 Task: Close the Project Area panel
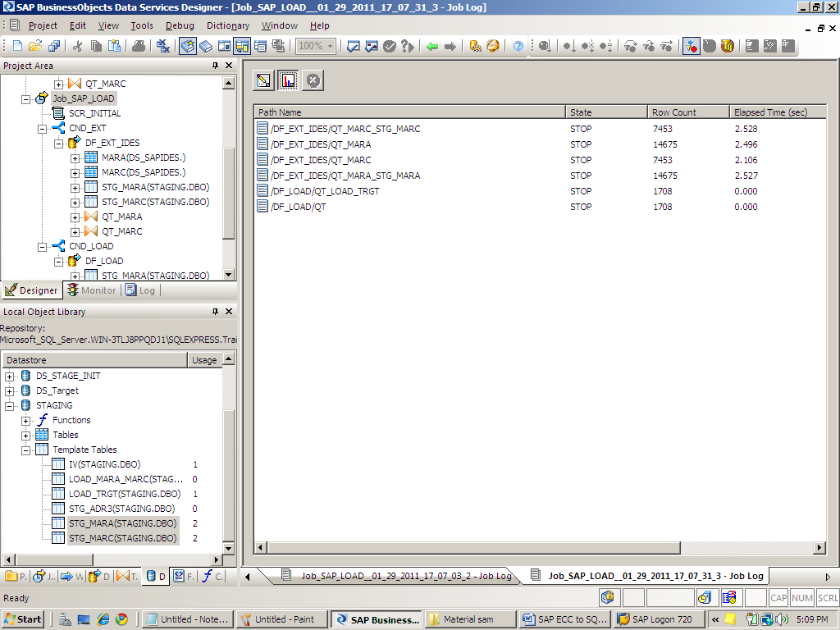tap(229, 66)
